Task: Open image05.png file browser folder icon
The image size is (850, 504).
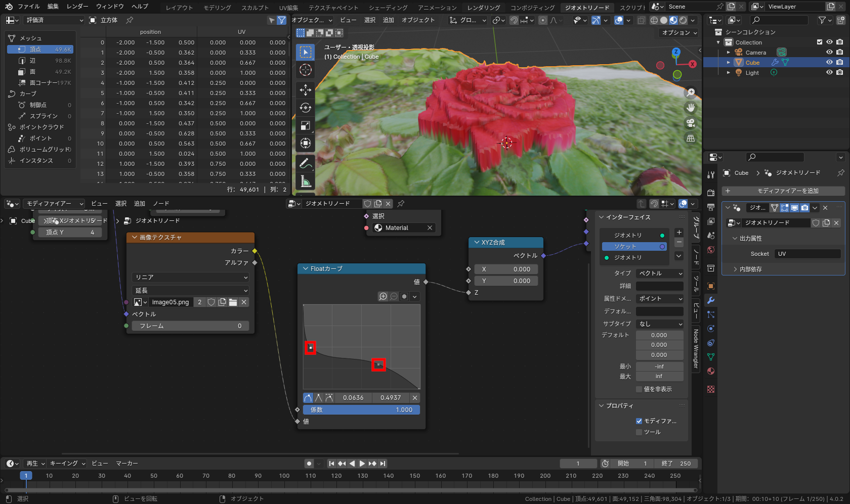Action: point(233,302)
